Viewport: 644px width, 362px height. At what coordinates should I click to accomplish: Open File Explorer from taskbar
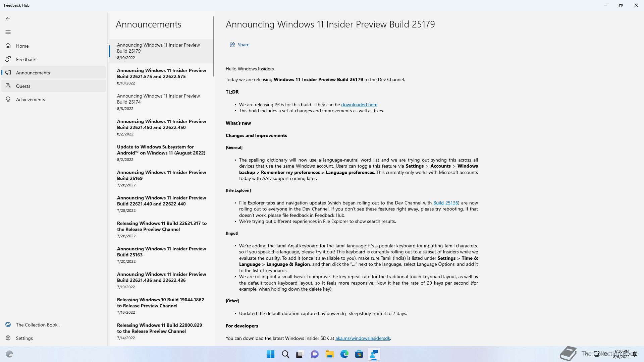click(x=329, y=354)
